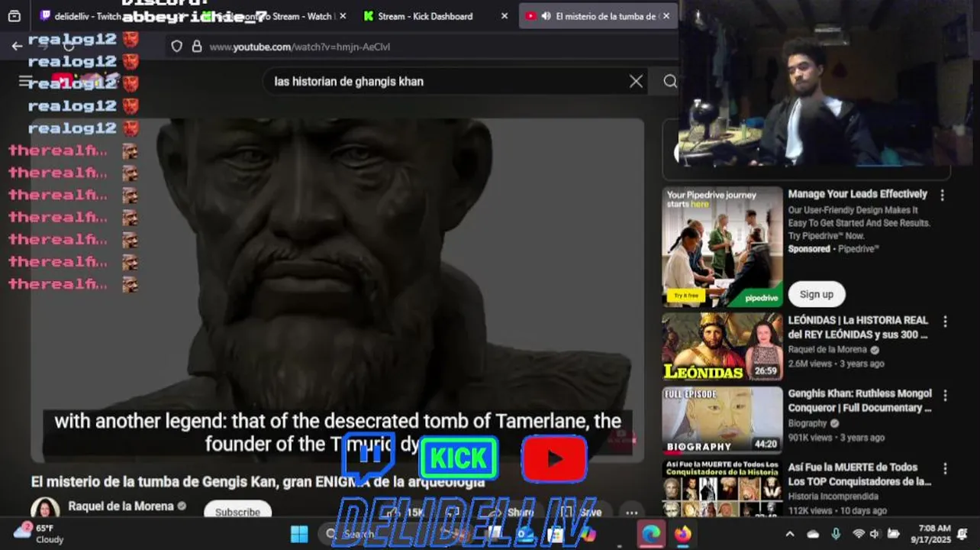
Task: Mute the YouTube tab via speaker icon
Action: (x=546, y=16)
